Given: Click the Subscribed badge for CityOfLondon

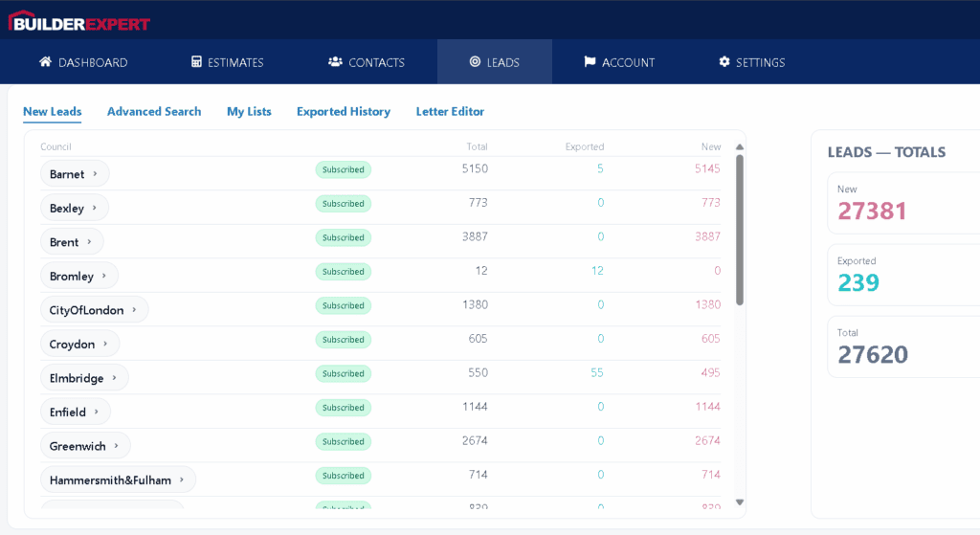Looking at the screenshot, I should pos(344,305).
